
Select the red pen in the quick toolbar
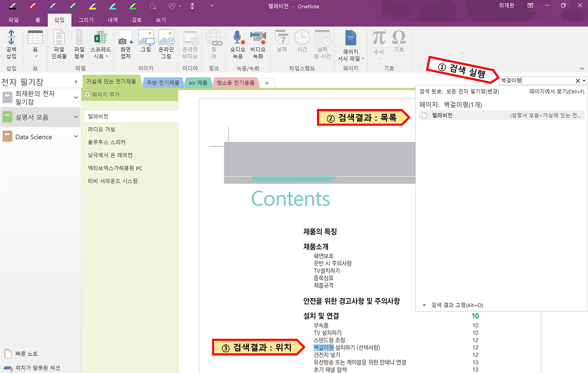(x=33, y=6)
